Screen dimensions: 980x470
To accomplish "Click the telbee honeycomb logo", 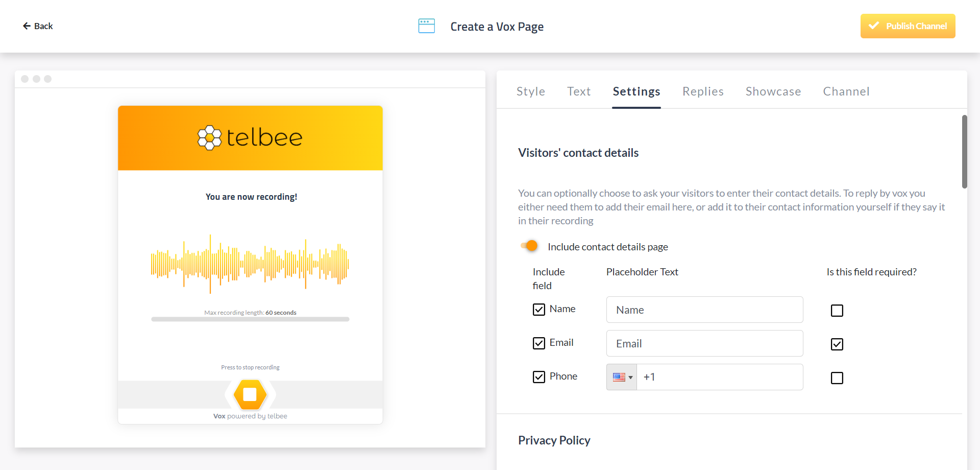I will [x=210, y=137].
